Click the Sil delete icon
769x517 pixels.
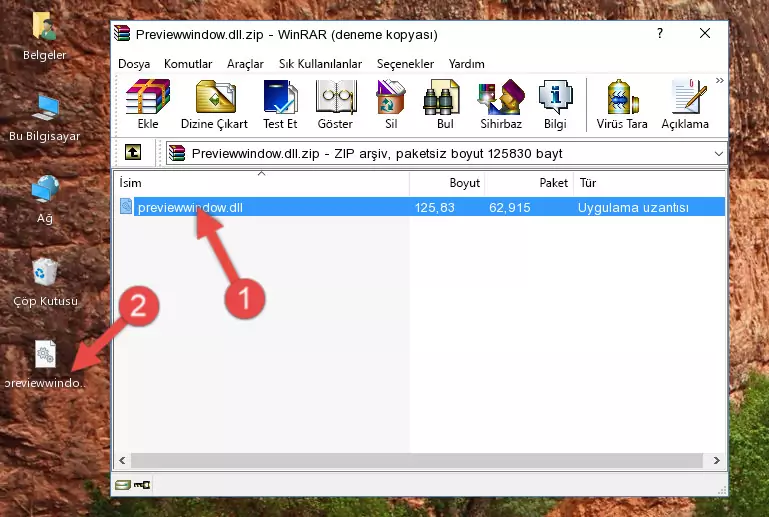pyautogui.click(x=391, y=104)
